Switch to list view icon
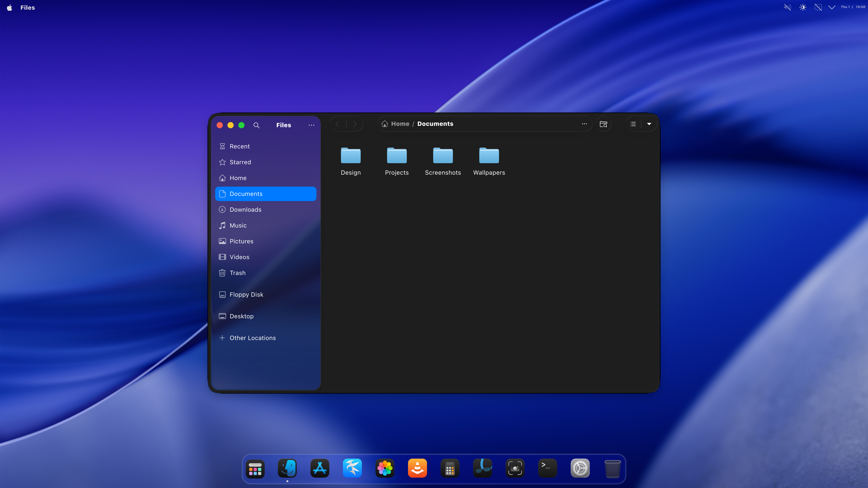The width and height of the screenshot is (868, 488). click(x=633, y=124)
